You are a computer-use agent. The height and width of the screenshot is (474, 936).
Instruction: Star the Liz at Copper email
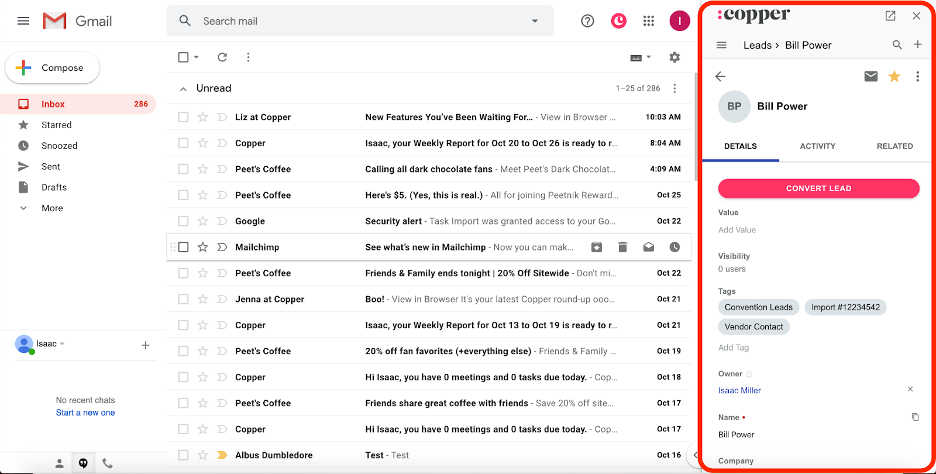(203, 117)
